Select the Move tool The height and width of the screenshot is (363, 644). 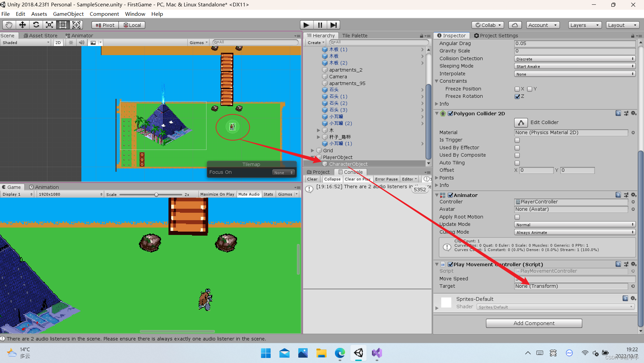point(22,25)
